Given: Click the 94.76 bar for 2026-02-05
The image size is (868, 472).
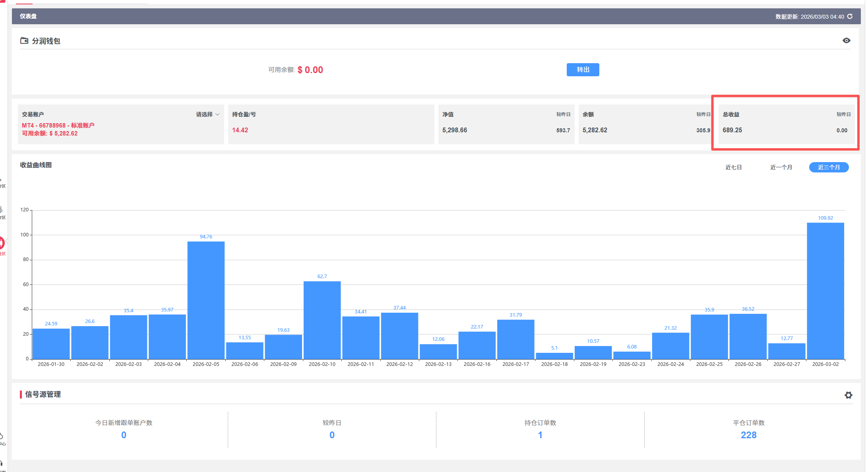Looking at the screenshot, I should pyautogui.click(x=206, y=300).
